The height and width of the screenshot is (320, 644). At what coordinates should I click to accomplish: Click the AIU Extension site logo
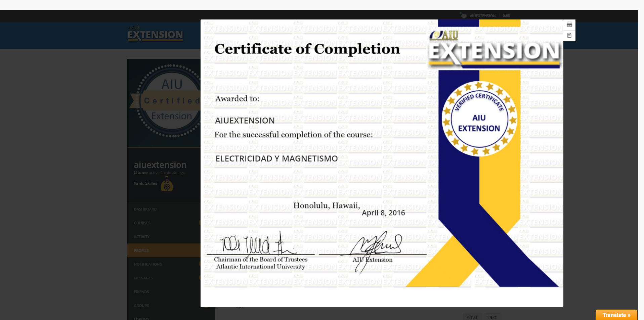pos(155,34)
